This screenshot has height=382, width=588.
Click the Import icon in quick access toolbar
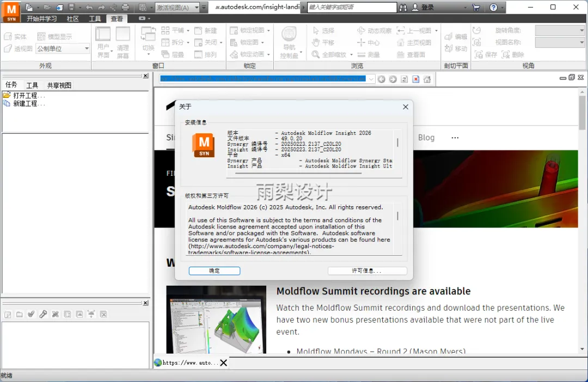coord(60,7)
